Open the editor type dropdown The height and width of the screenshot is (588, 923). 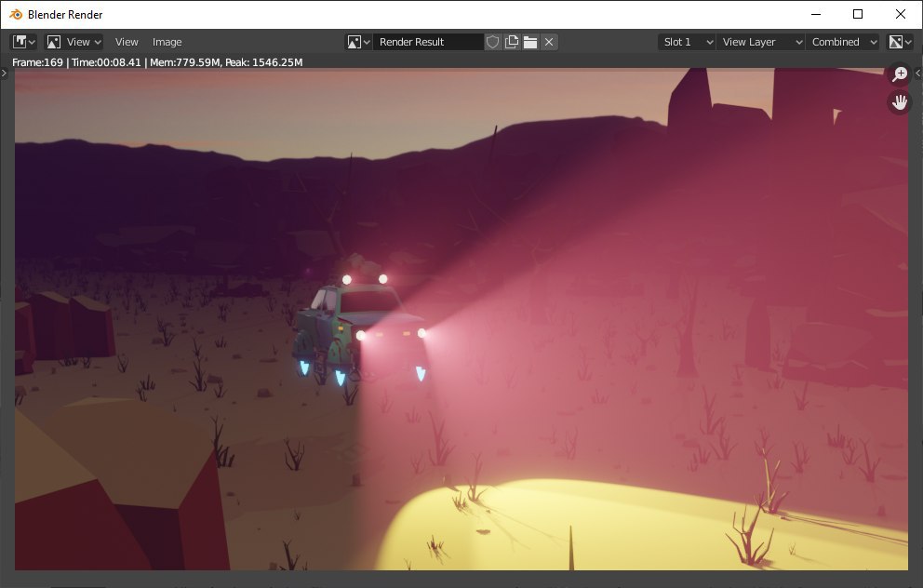coord(24,42)
